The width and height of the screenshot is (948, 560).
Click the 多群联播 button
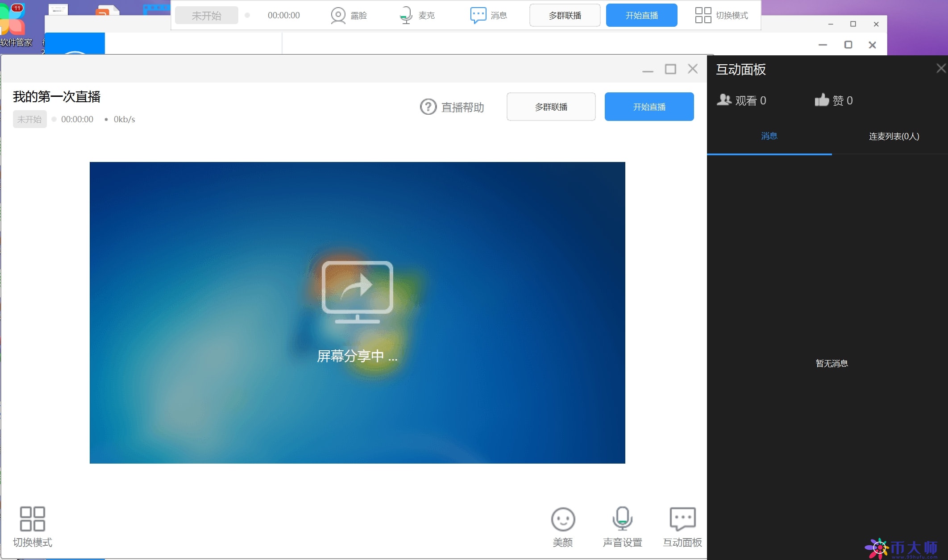551,106
